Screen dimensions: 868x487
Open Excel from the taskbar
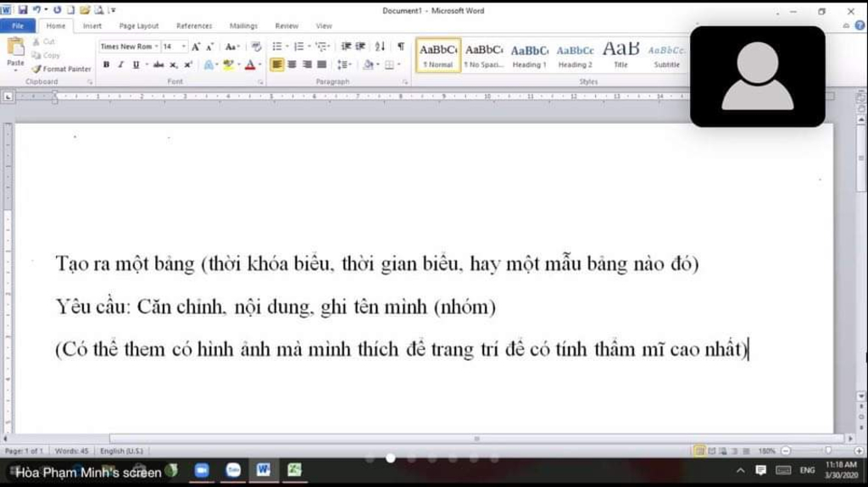(294, 470)
